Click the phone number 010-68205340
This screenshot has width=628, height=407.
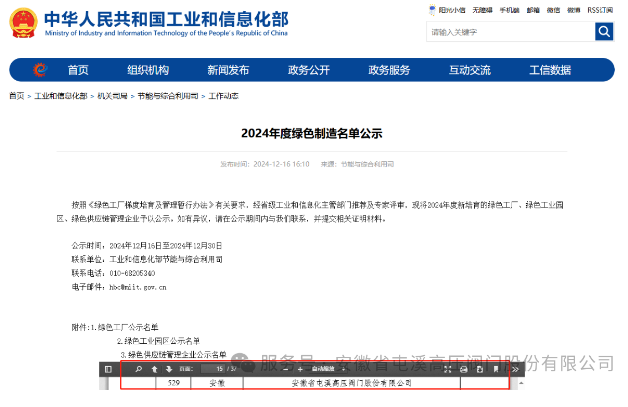[x=132, y=273]
